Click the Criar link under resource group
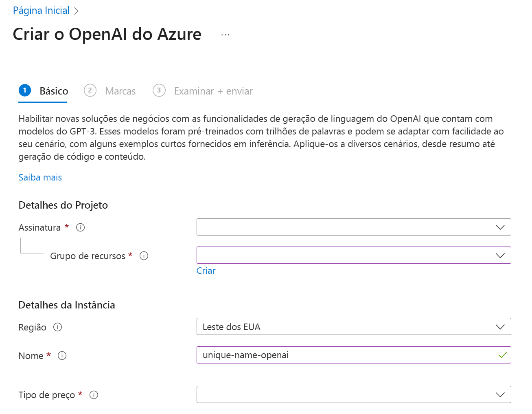The width and height of the screenshot is (532, 414). click(x=206, y=271)
